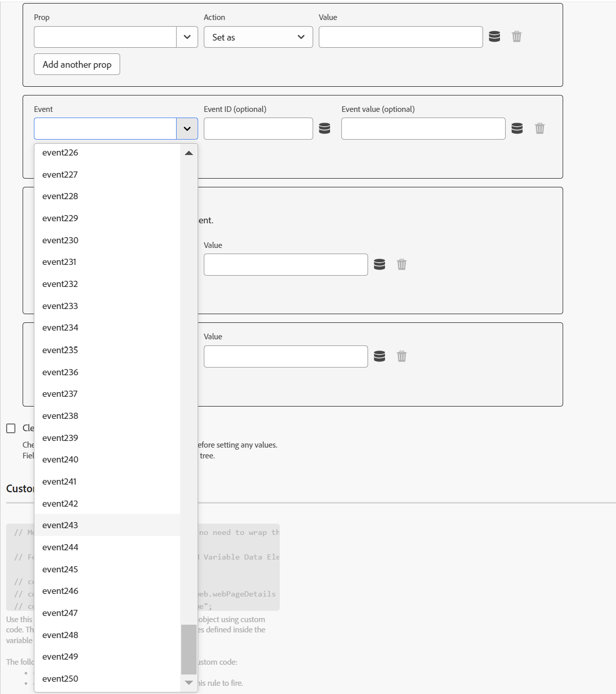616x694 pixels.
Task: Delete the Event row with trash icon
Action: pyautogui.click(x=540, y=128)
